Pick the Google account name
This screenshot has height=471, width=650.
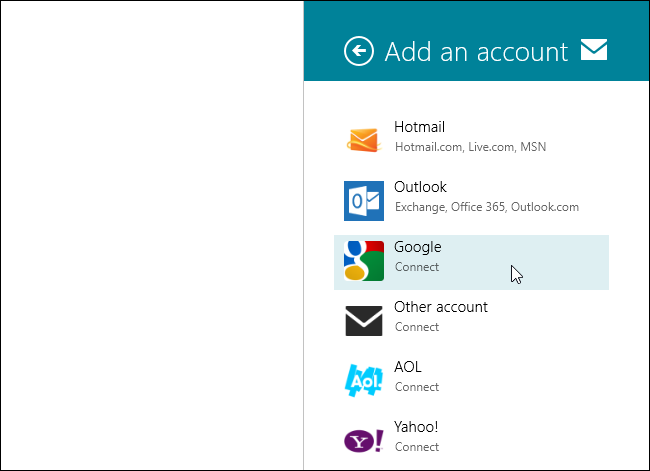click(417, 248)
